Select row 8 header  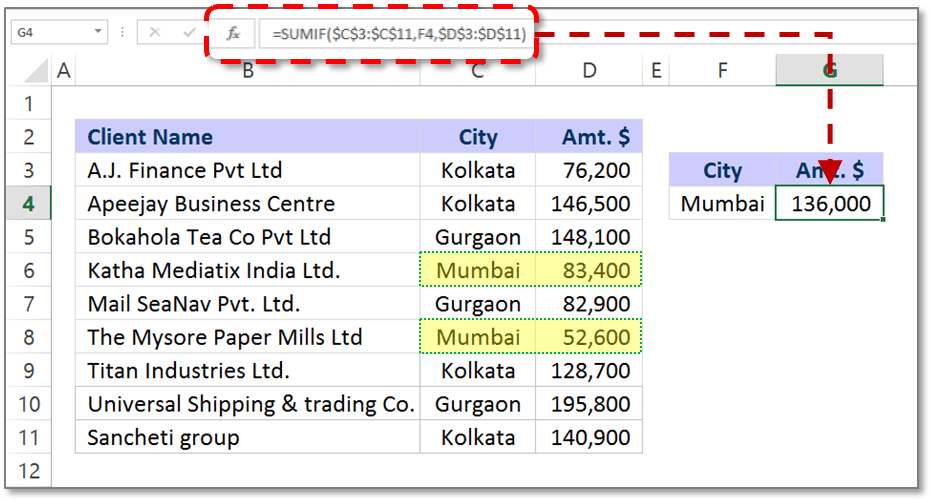pyautogui.click(x=29, y=337)
